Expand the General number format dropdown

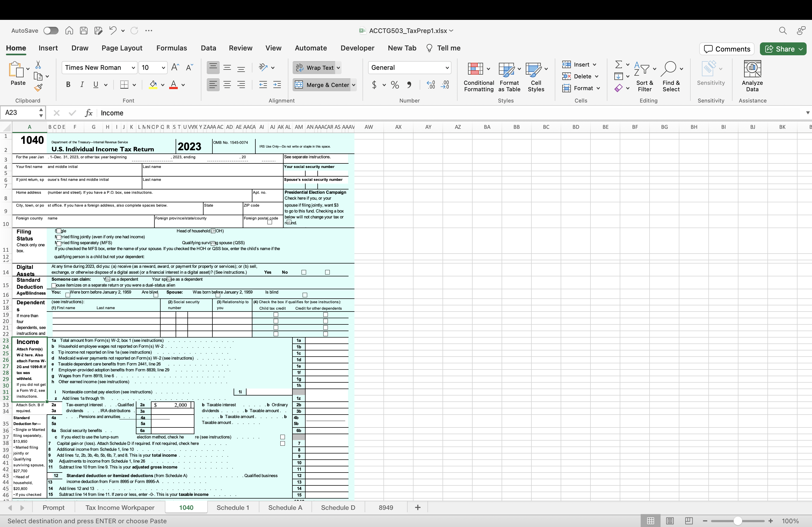[447, 68]
